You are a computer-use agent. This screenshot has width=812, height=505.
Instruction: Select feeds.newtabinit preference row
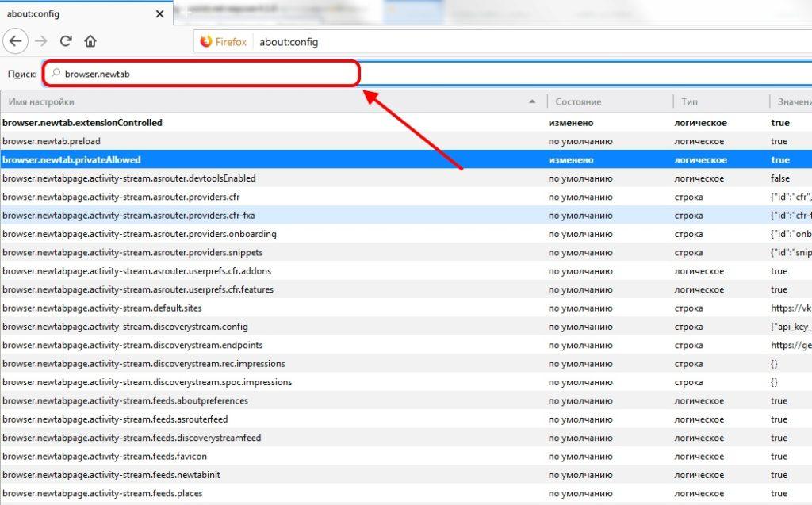[x=406, y=475]
